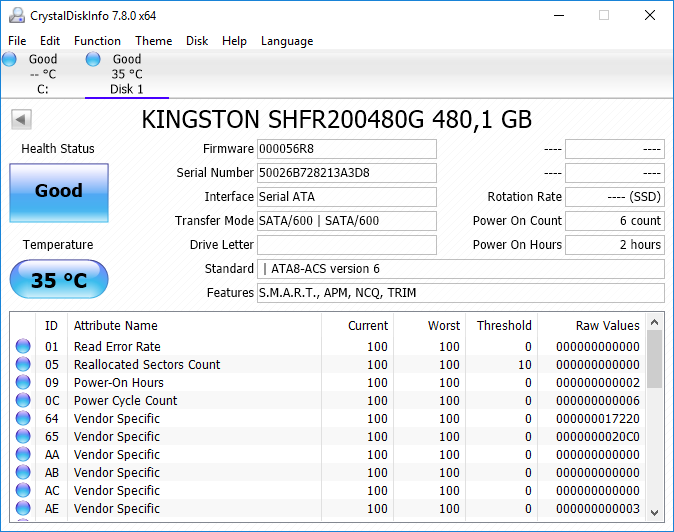
Task: Close the CrystalDiskInfo window
Action: click(x=650, y=15)
